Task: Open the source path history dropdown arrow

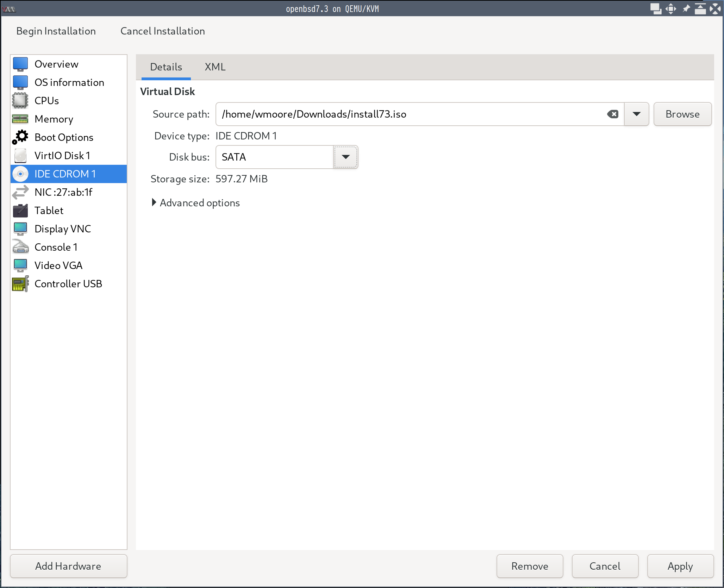Action: [x=636, y=114]
